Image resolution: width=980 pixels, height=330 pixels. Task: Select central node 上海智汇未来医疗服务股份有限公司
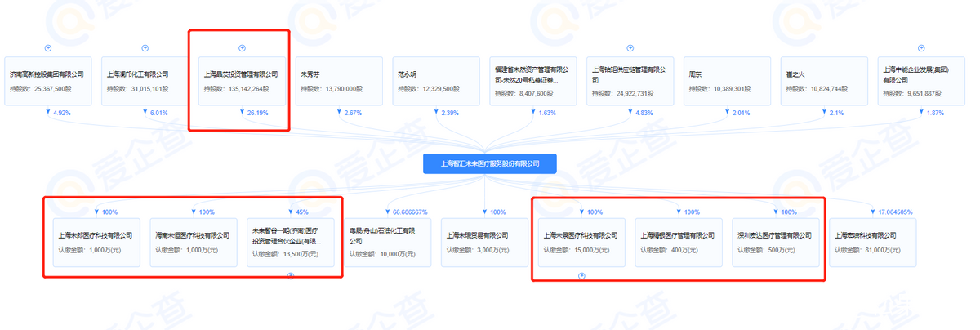[x=489, y=163]
